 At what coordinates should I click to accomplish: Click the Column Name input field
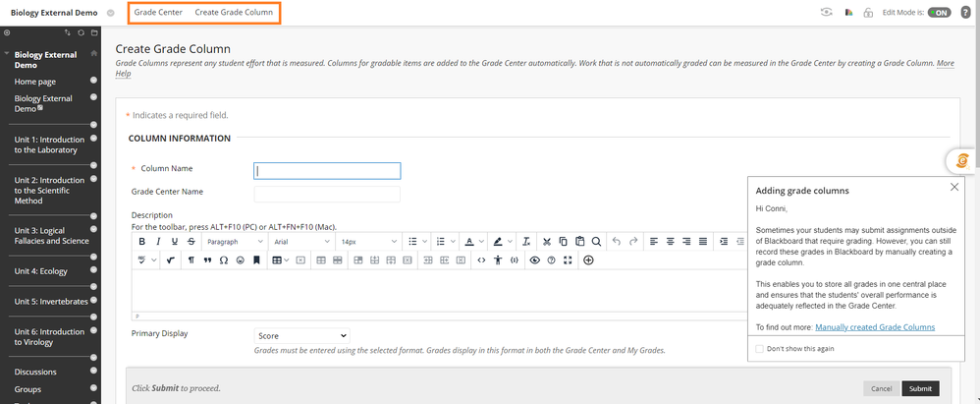pyautogui.click(x=327, y=171)
